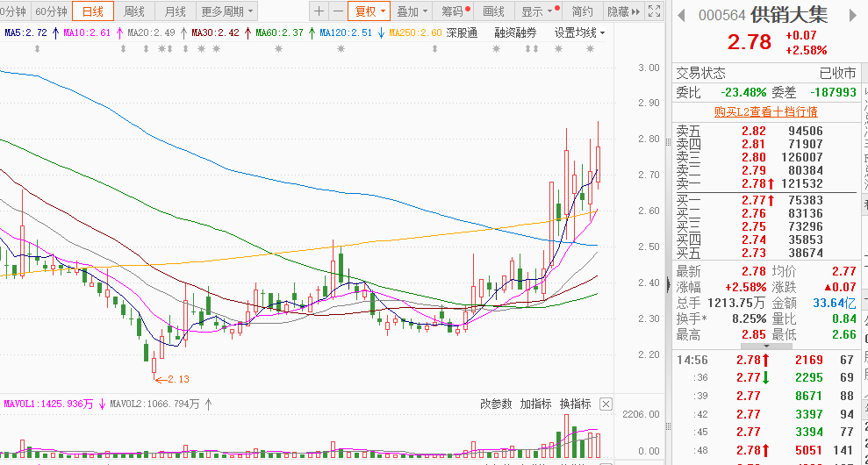Open the 显示 display dropdown
The height and width of the screenshot is (465, 868).
tap(537, 11)
